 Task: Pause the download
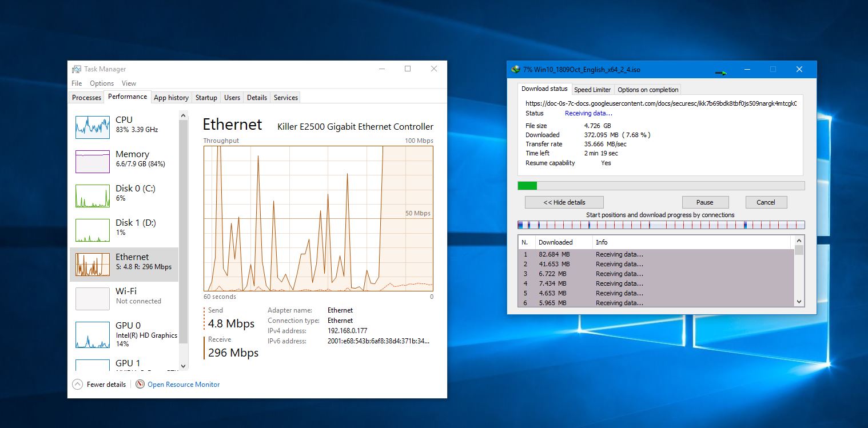705,202
